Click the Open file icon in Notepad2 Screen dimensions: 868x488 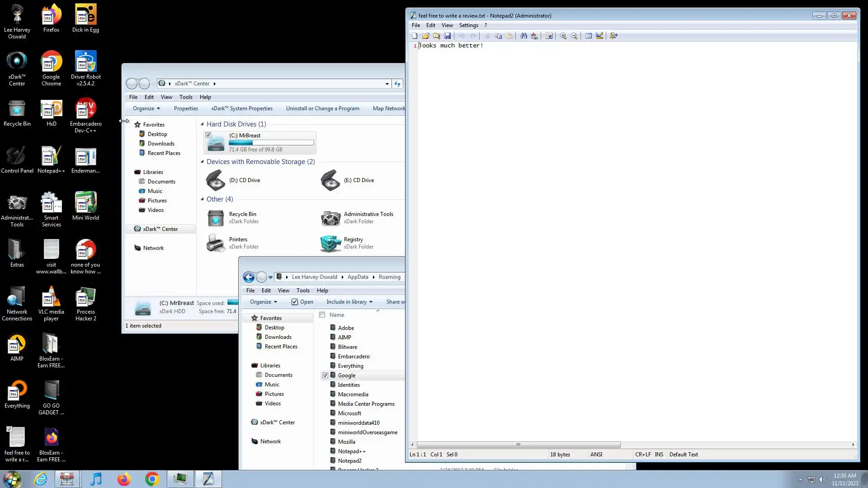(x=425, y=36)
